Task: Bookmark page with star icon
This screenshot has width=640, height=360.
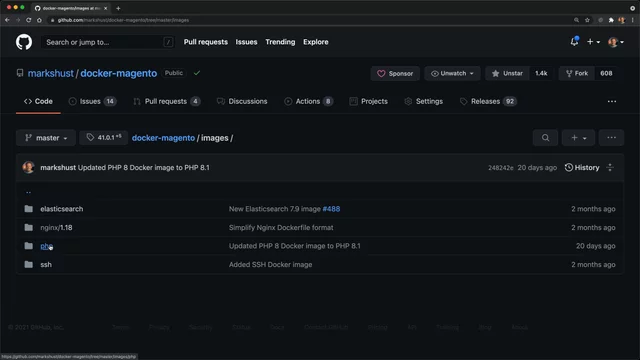Action: (587, 20)
